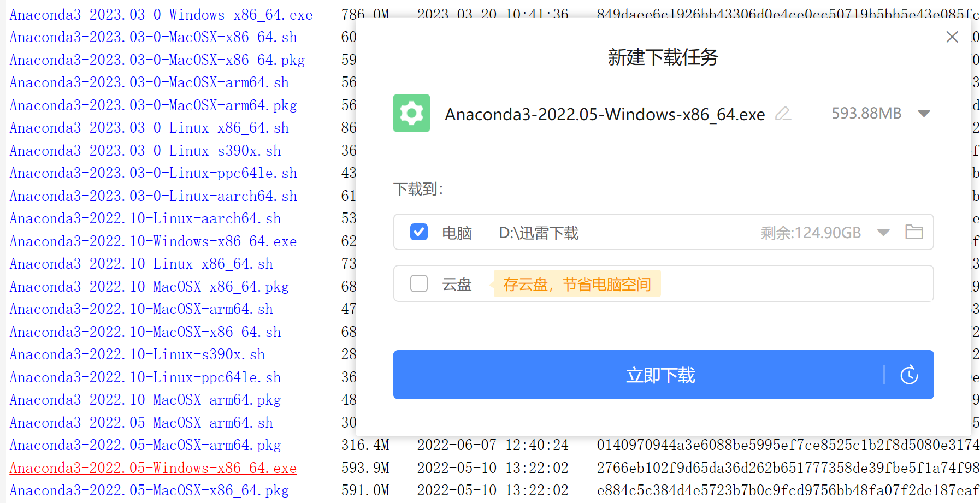Click the green gear file type icon

[411, 113]
